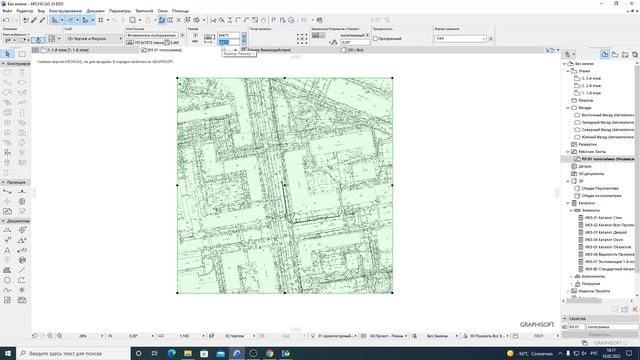Select the Fill tool
The image size is (640, 360).
pyautogui.click(x=7, y=270)
